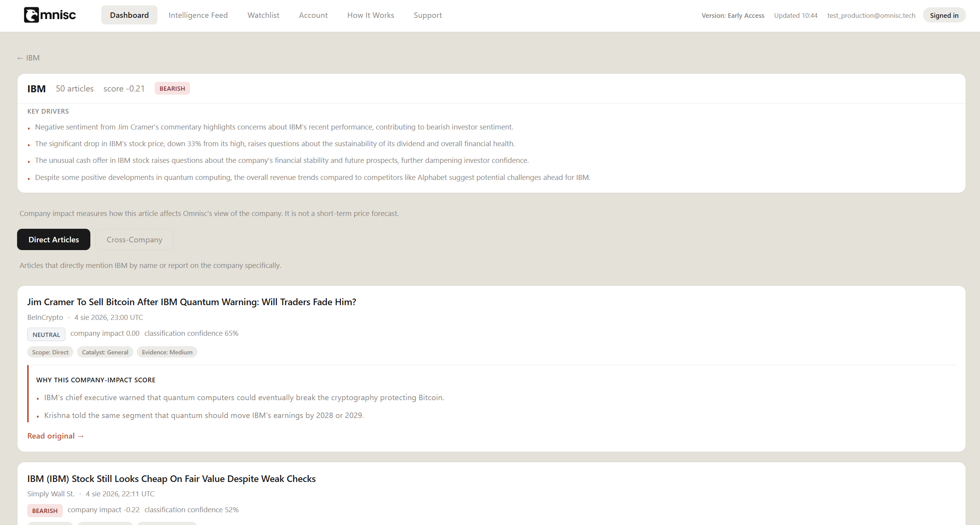Click 'company impact -0.22' value
Screen dimensions: 980x525
(x=104, y=510)
